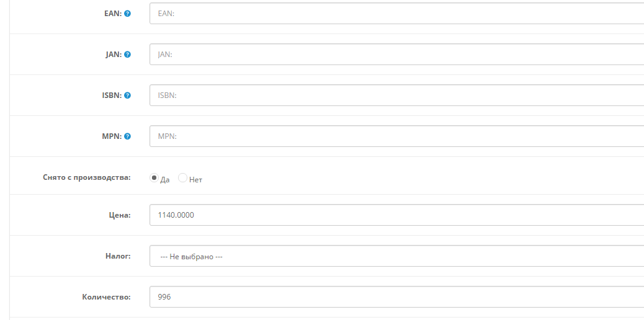The width and height of the screenshot is (644, 320).
Task: Focus the MPN text field
Action: [x=396, y=136]
